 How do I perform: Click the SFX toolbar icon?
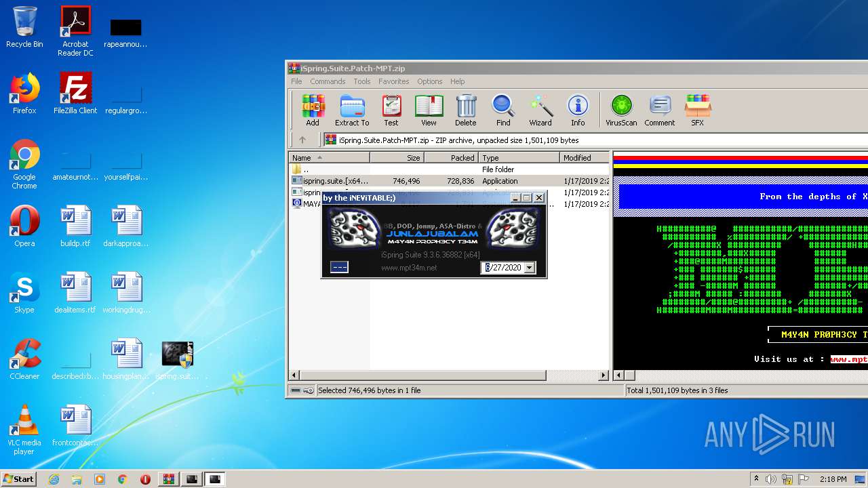point(697,110)
